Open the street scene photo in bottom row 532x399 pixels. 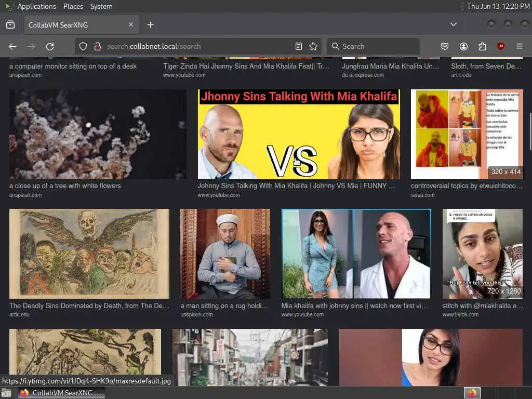(x=250, y=357)
